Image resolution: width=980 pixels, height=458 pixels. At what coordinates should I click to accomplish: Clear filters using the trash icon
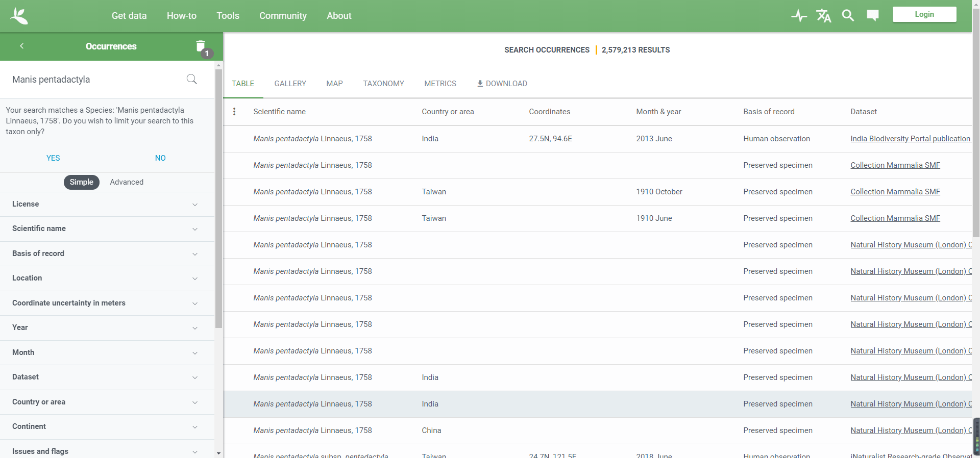pos(201,46)
